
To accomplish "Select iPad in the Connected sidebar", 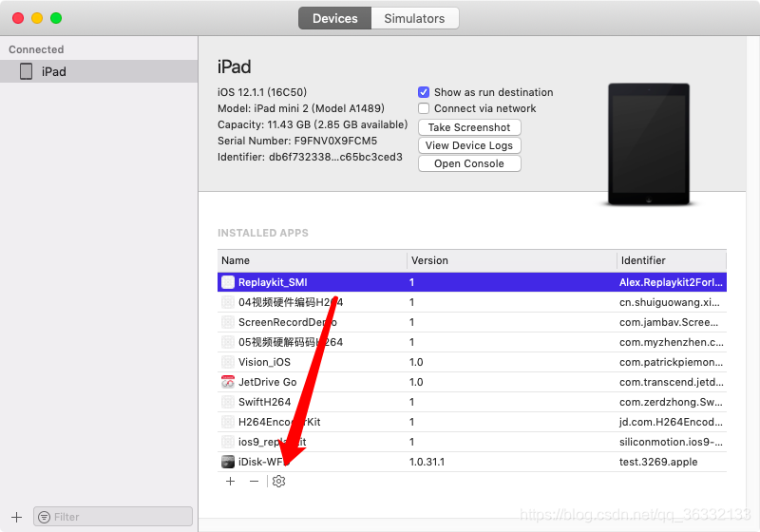I will pos(99,71).
